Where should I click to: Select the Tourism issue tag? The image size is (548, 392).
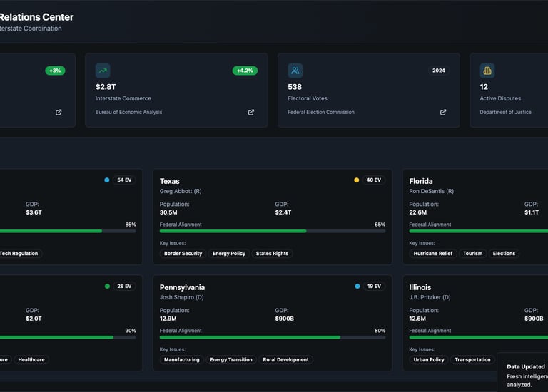tap(472, 254)
